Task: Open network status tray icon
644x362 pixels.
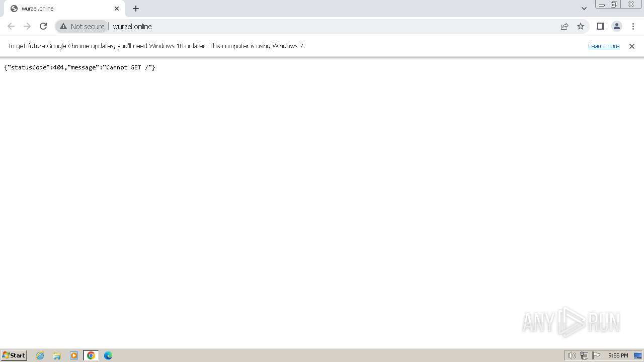Action: coord(584,355)
